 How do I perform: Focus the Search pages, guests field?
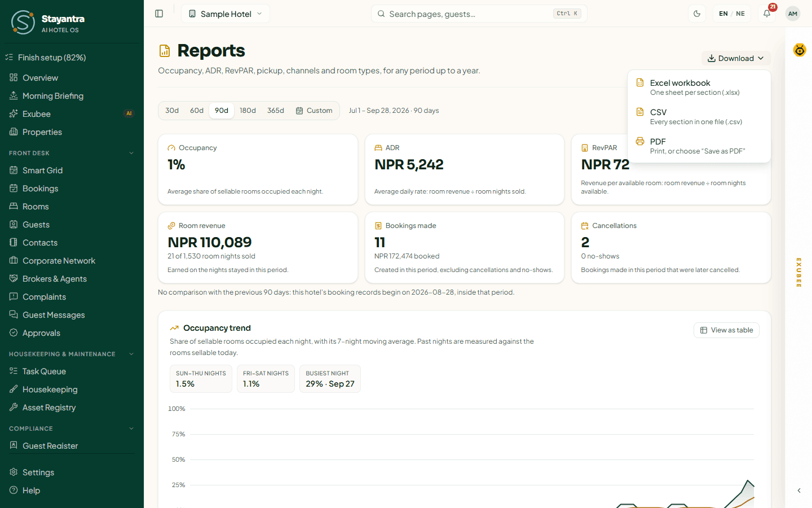tap(479, 14)
